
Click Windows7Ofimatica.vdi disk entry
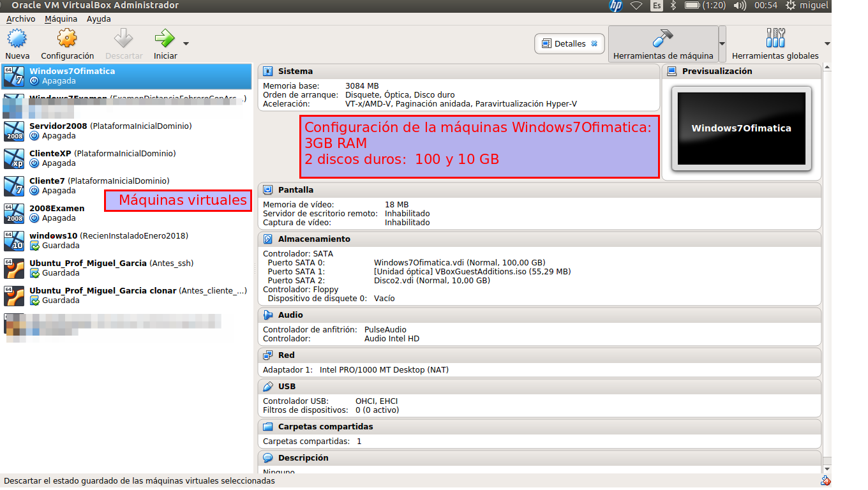[460, 263]
